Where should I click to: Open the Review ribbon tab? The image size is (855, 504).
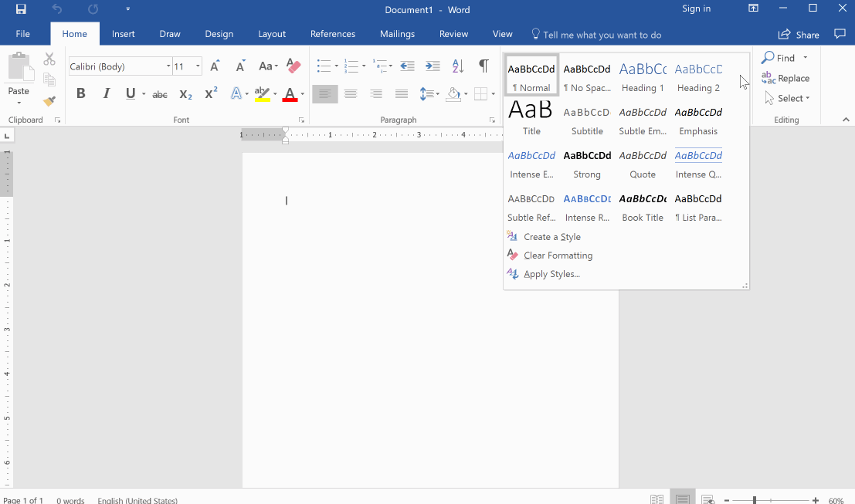point(453,34)
